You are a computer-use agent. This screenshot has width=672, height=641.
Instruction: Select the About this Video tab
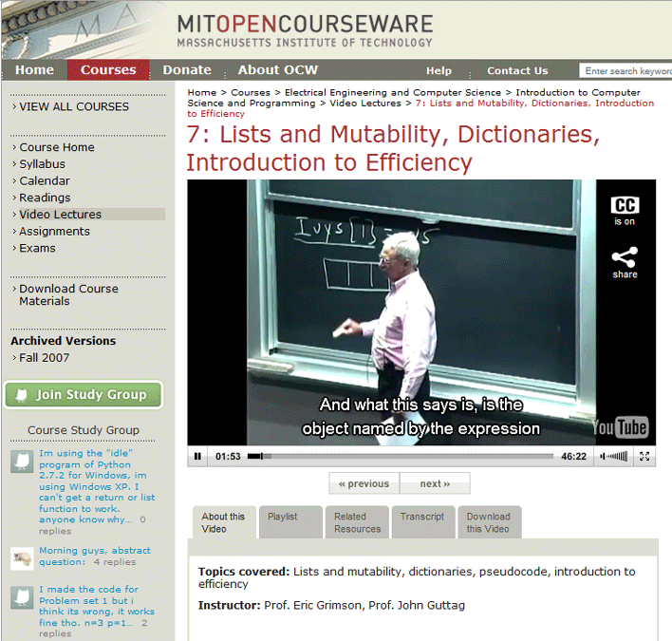(x=224, y=522)
